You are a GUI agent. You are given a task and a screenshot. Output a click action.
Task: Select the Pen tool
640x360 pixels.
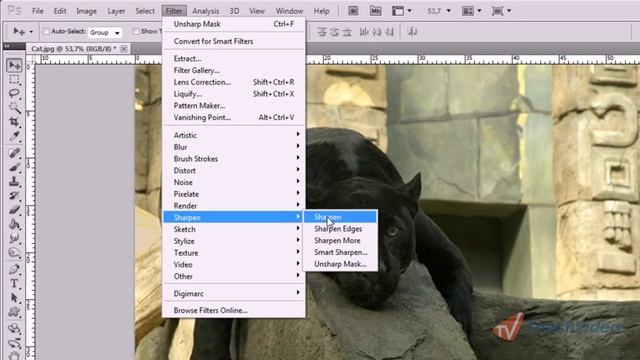[x=14, y=269]
